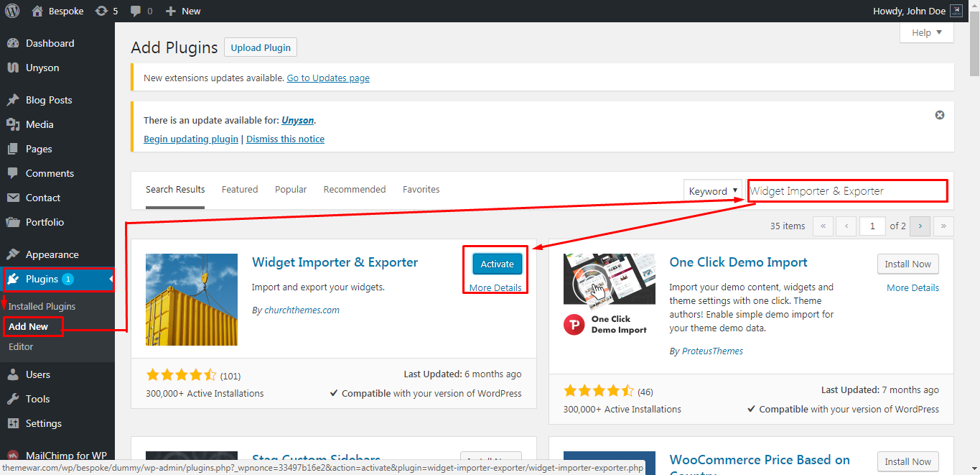Image resolution: width=980 pixels, height=475 pixels.
Task: Open Settings in the sidebar
Action: (57, 423)
